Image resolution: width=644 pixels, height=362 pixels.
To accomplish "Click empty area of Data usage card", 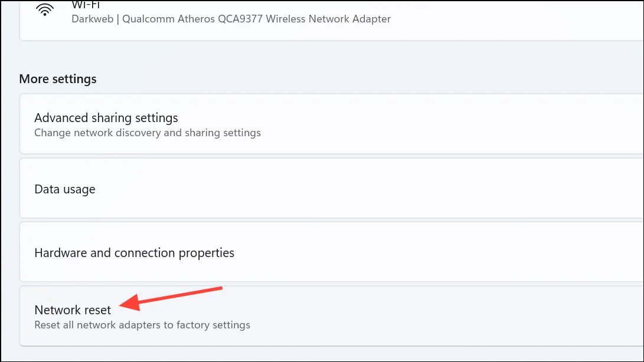I will click(370, 189).
